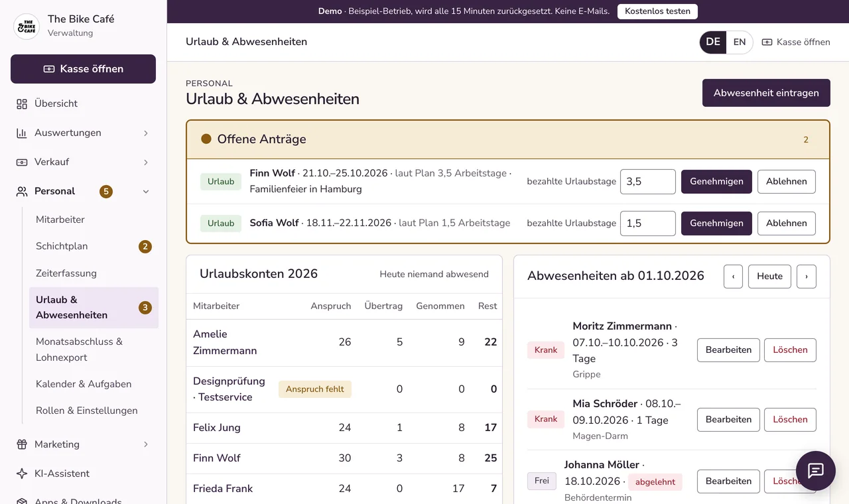The width and height of the screenshot is (849, 504).
Task: Click Sofia Wolf's bezahlte Urlaubstage field
Action: click(x=648, y=223)
